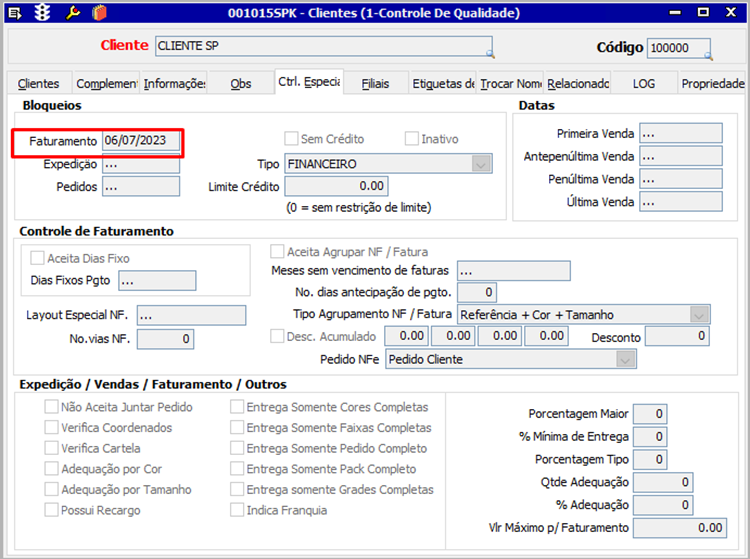Image resolution: width=750 pixels, height=559 pixels.
Task: Expand the Tipo FINANCEIRO dropdown
Action: (x=481, y=164)
